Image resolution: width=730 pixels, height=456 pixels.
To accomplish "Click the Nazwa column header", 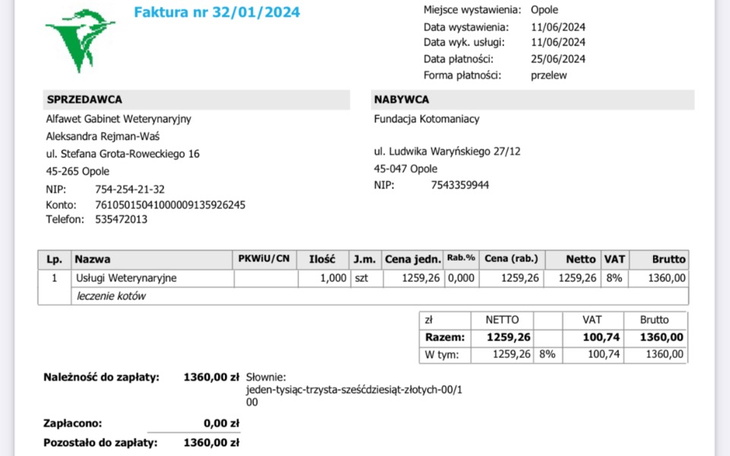I will tap(92, 258).
